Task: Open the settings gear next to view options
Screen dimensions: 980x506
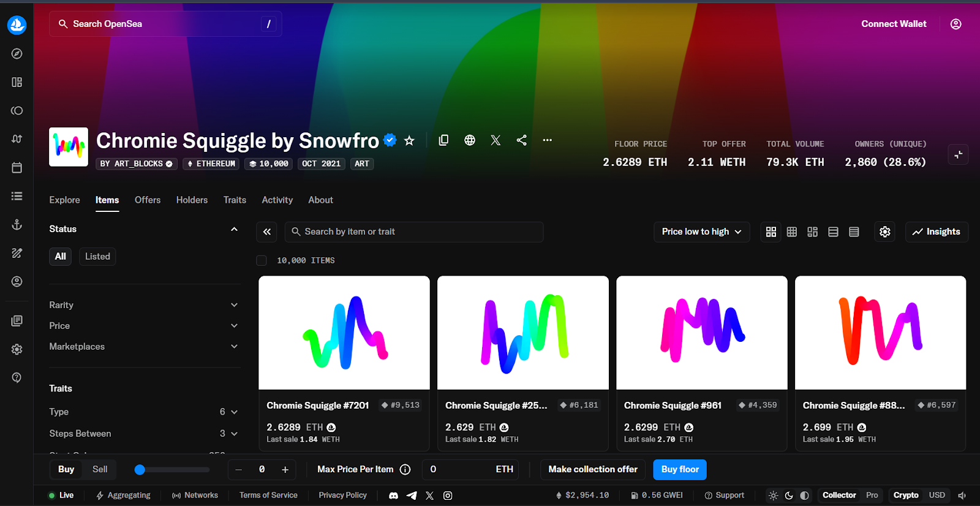Action: point(884,232)
